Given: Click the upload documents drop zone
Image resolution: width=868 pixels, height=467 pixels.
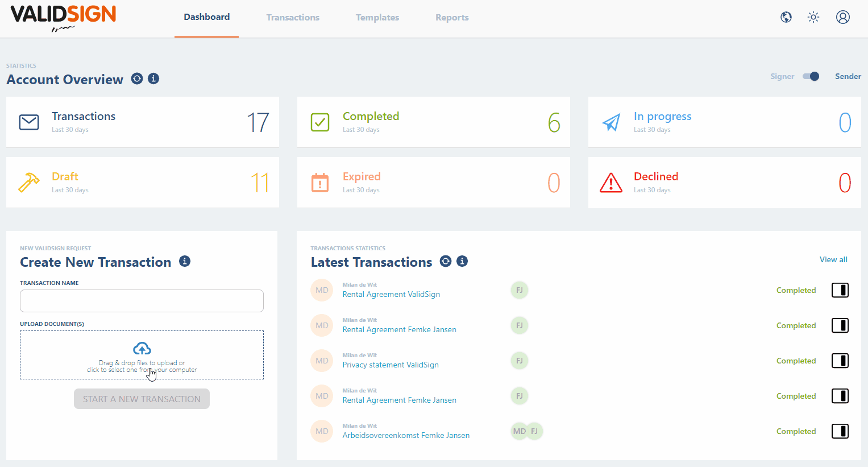Looking at the screenshot, I should pyautogui.click(x=142, y=355).
